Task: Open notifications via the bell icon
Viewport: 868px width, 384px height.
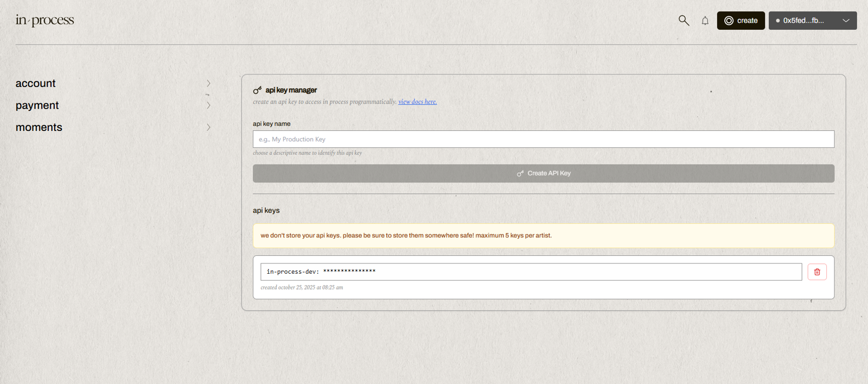Action: click(x=705, y=21)
